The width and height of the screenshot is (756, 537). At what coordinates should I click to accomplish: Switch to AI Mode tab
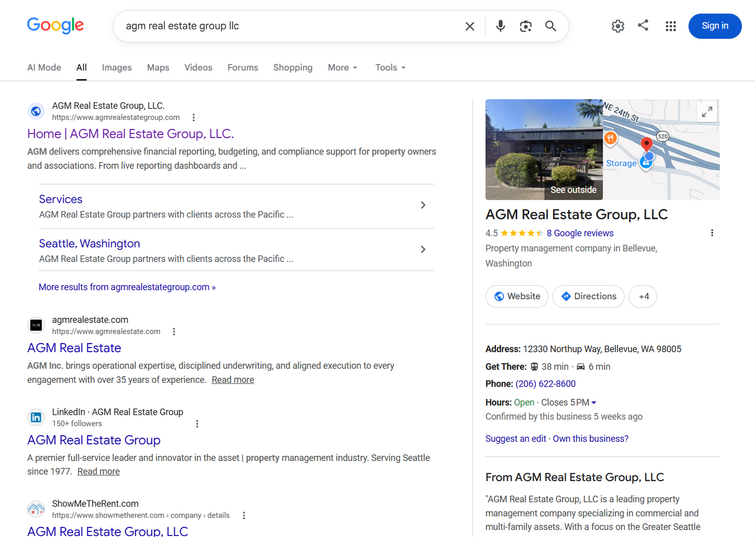click(44, 68)
